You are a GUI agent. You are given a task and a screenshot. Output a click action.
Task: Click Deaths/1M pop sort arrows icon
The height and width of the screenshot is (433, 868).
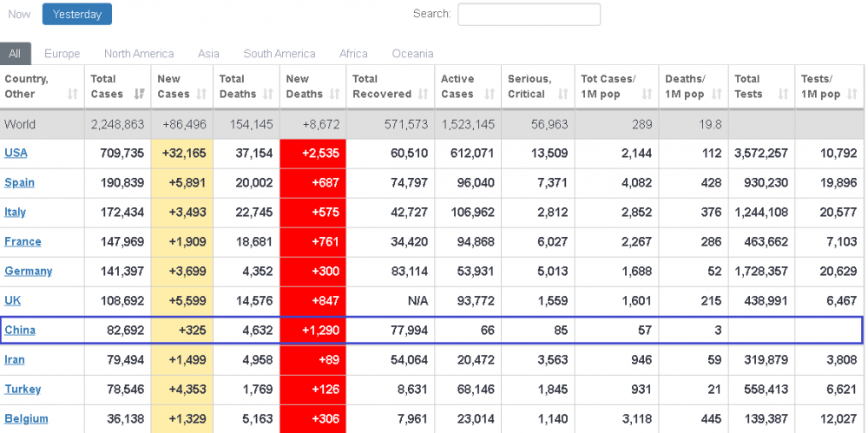(716, 94)
